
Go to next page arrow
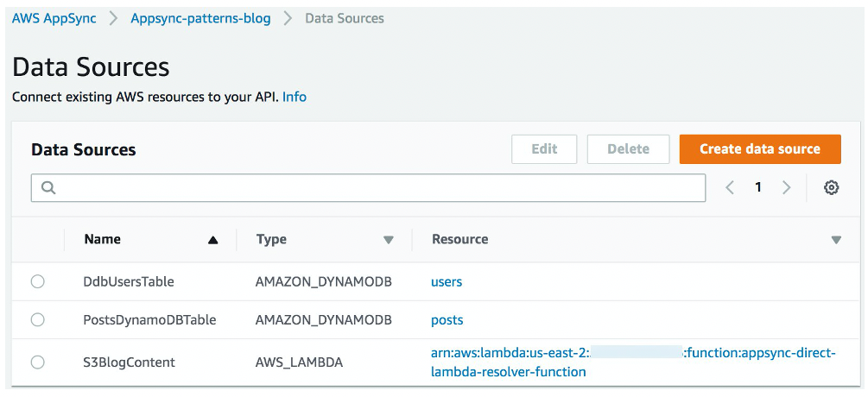coord(786,187)
